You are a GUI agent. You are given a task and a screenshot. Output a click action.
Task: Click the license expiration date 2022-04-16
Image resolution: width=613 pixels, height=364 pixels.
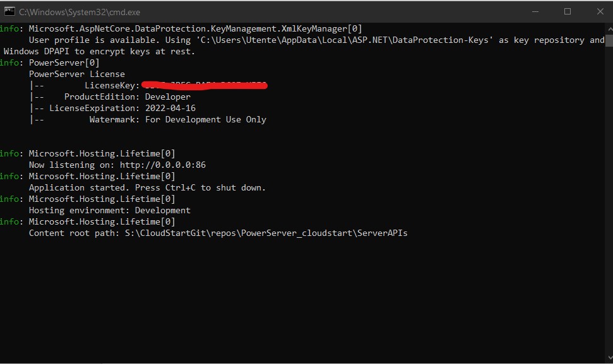point(170,109)
